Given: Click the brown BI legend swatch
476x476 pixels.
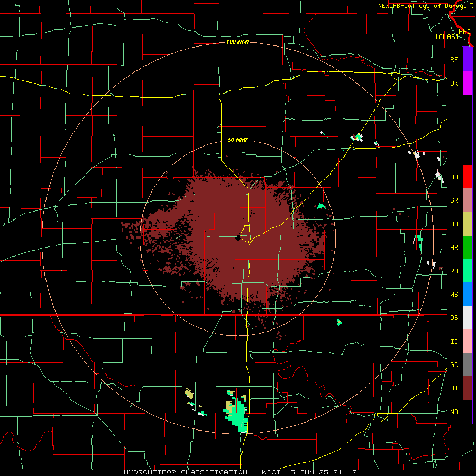Looking at the screenshot, I should coord(467,388).
